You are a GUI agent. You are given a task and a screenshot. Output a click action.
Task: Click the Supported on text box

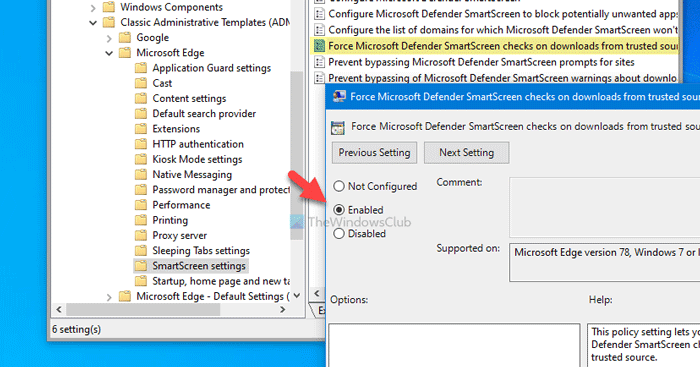pos(604,263)
